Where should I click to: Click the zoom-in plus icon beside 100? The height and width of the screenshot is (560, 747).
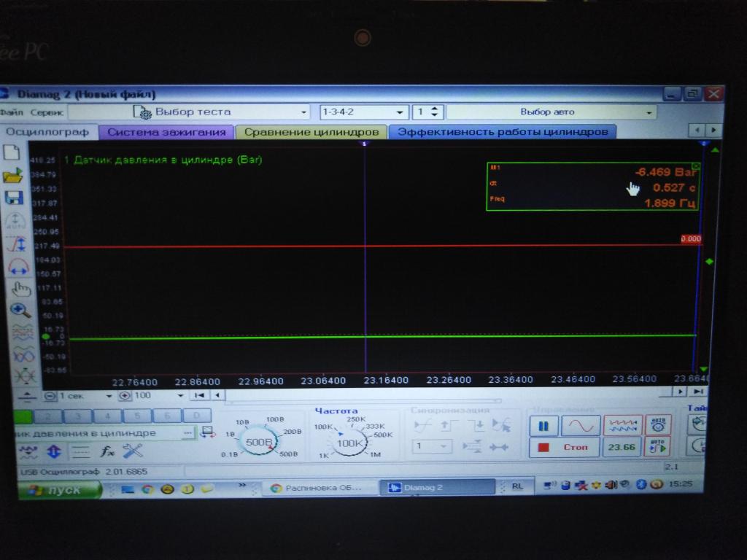point(125,396)
